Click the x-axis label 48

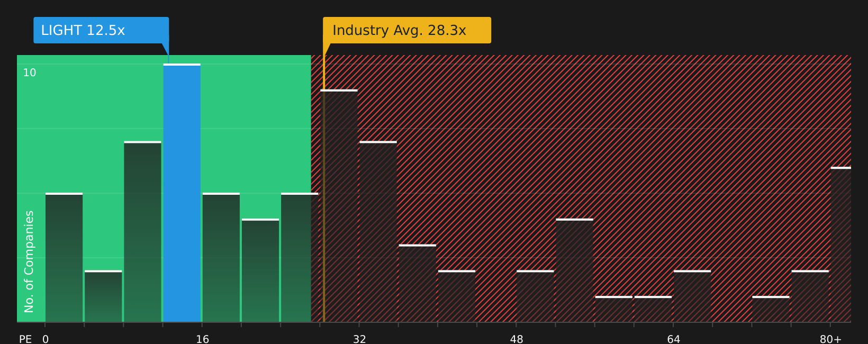[517, 339]
